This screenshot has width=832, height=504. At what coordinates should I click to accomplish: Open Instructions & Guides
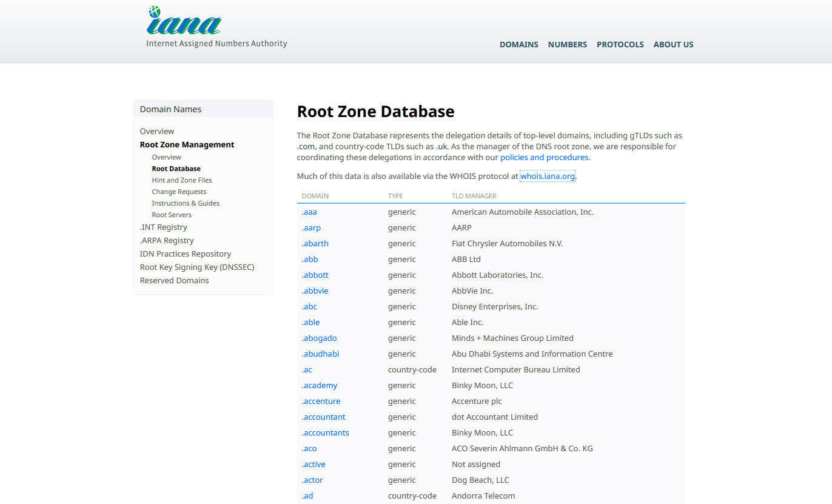pyautogui.click(x=186, y=203)
